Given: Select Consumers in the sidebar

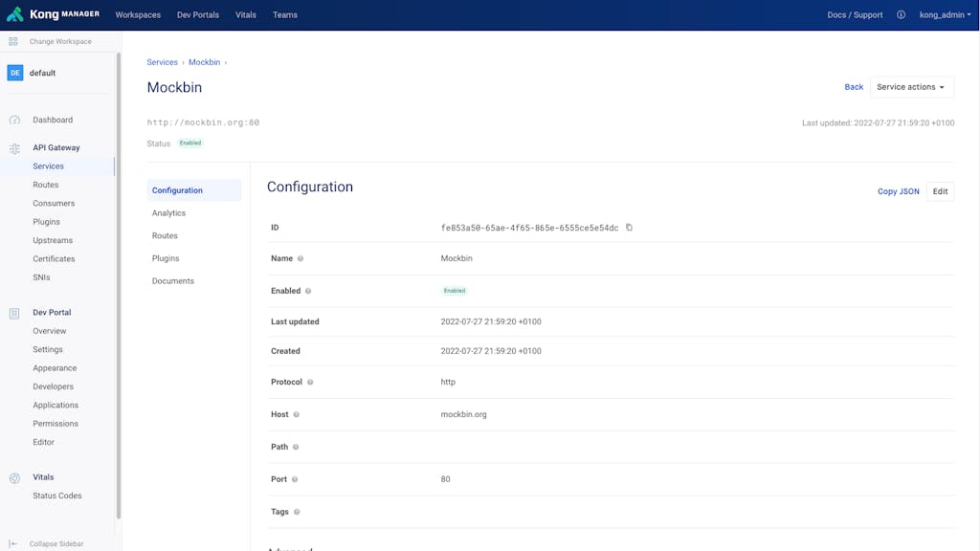Looking at the screenshot, I should (x=54, y=204).
